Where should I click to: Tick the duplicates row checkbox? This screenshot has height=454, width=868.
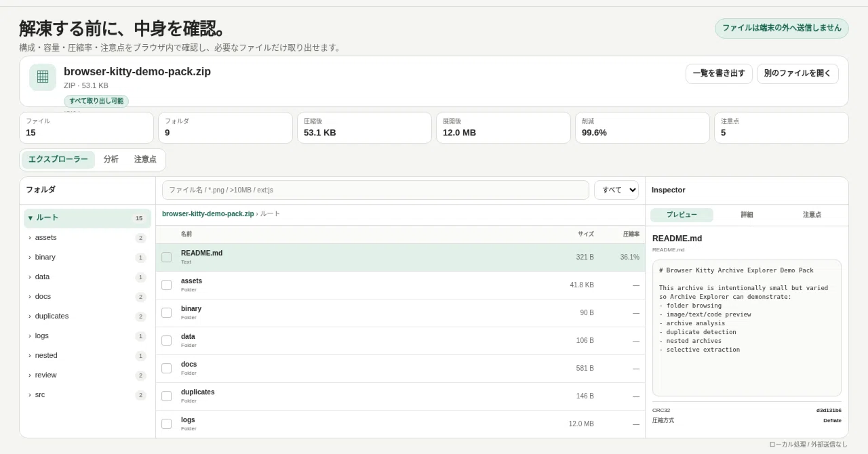(166, 396)
